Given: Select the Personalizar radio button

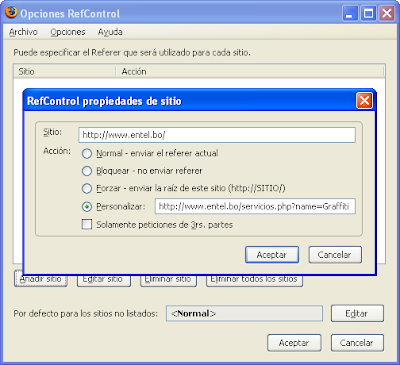Looking at the screenshot, I should 87,207.
